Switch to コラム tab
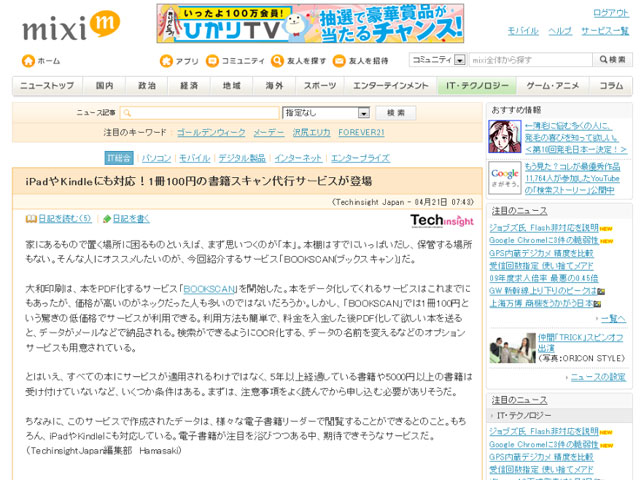 pos(611,86)
